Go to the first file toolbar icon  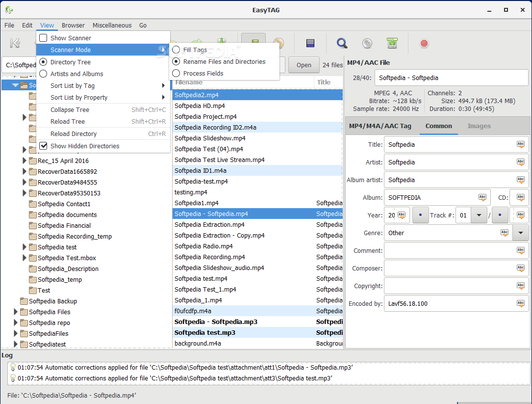[x=15, y=43]
